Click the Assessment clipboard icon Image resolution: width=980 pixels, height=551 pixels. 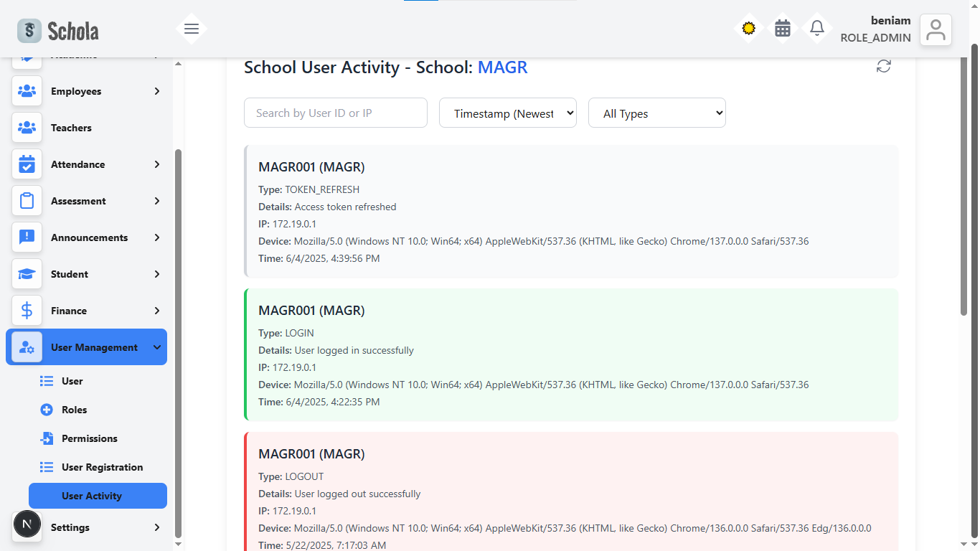27,201
